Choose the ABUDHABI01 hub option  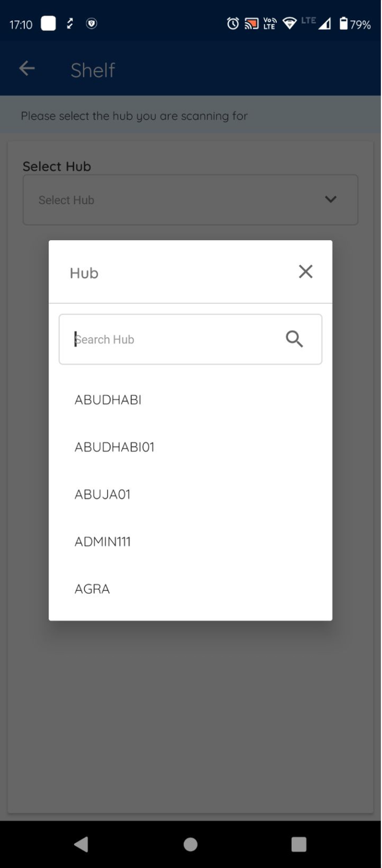click(115, 447)
